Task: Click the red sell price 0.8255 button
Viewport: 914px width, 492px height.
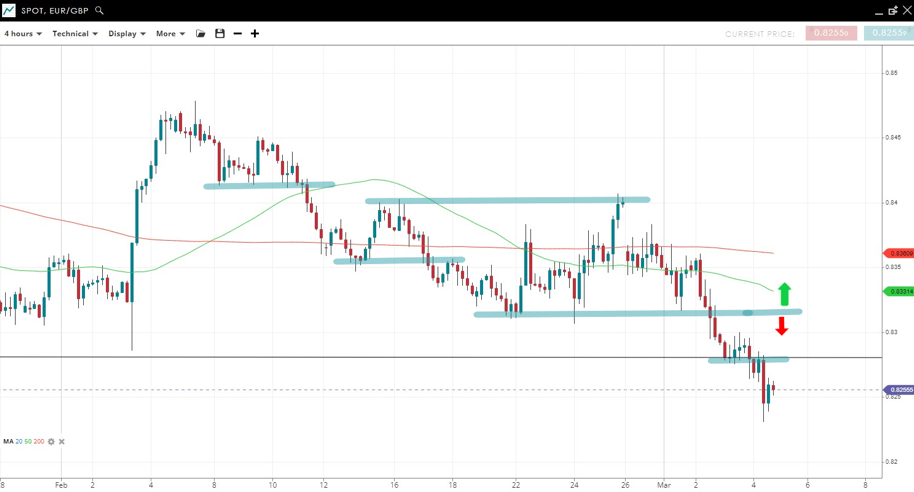Action: (831, 33)
